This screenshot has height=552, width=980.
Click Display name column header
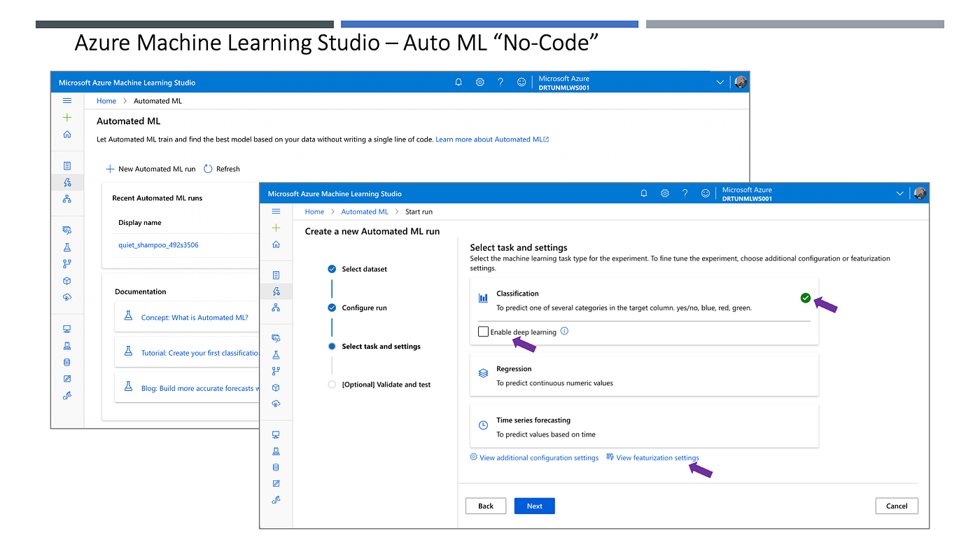(140, 223)
